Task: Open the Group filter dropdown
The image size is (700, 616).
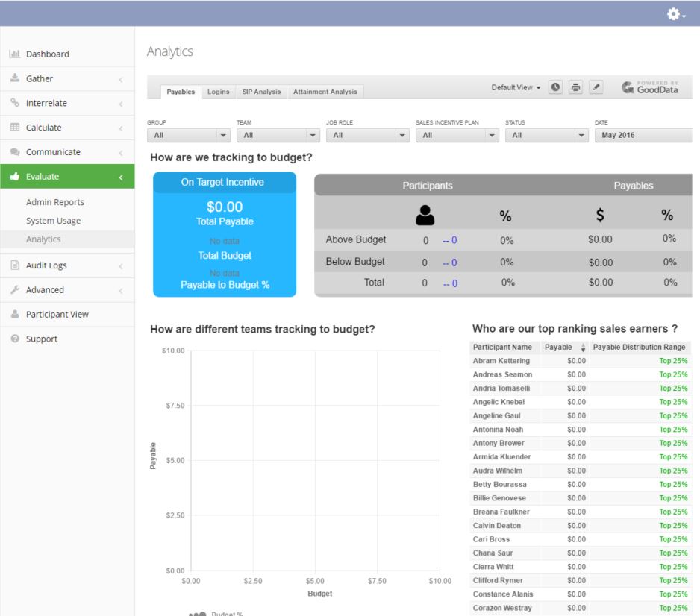Action: pos(188,135)
